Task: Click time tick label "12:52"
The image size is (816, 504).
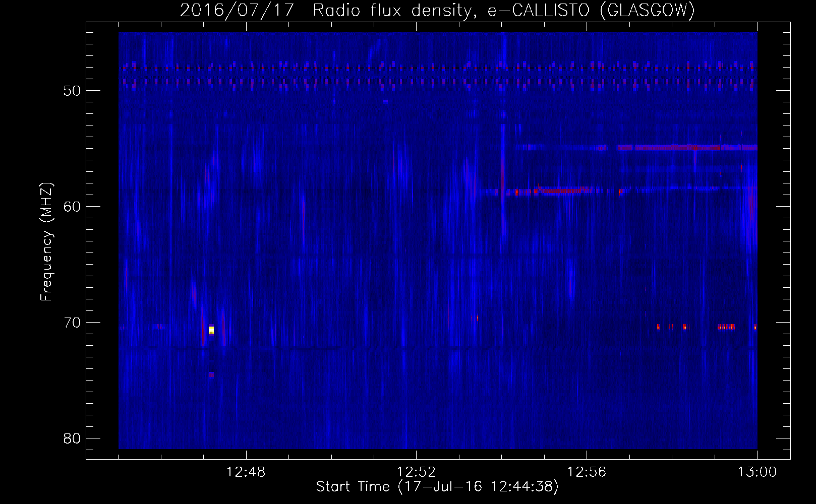Action: point(416,472)
